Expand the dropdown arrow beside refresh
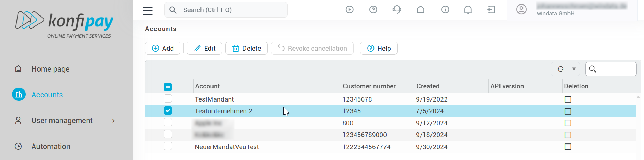644x160 pixels. [x=574, y=69]
